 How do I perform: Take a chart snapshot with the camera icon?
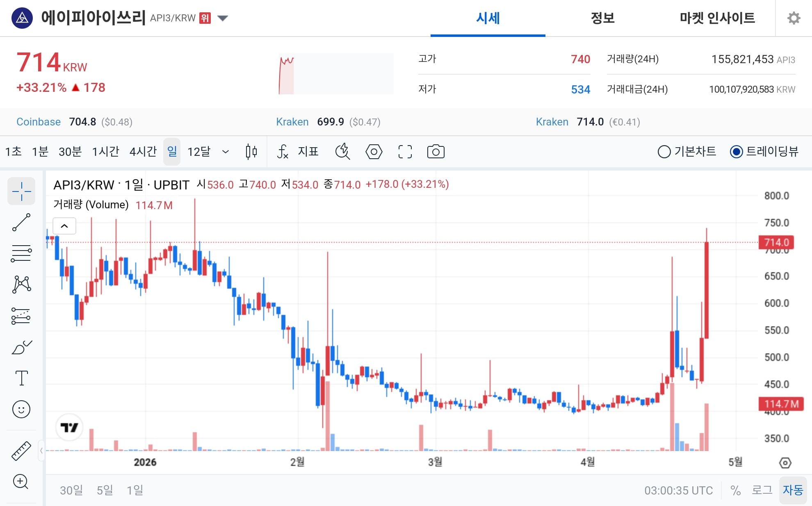[x=436, y=151]
